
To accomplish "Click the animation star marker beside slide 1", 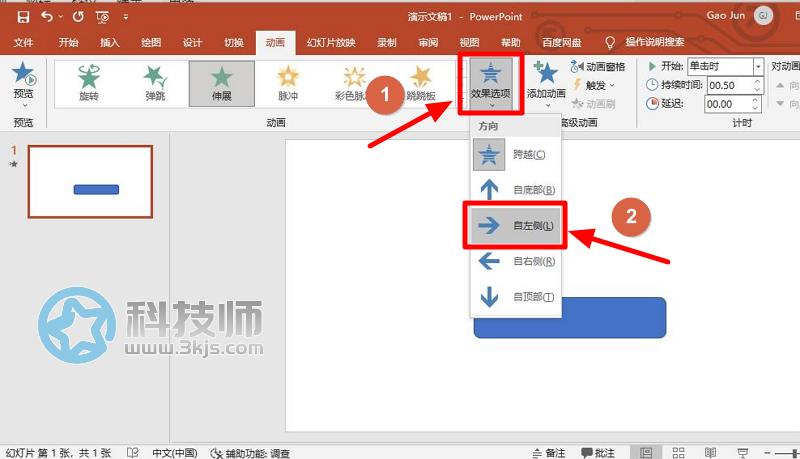I will 14,164.
